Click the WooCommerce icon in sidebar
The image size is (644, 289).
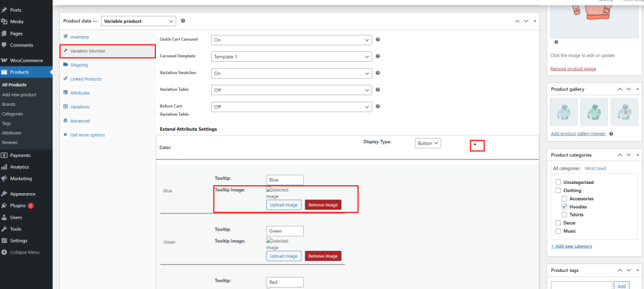tap(5, 60)
